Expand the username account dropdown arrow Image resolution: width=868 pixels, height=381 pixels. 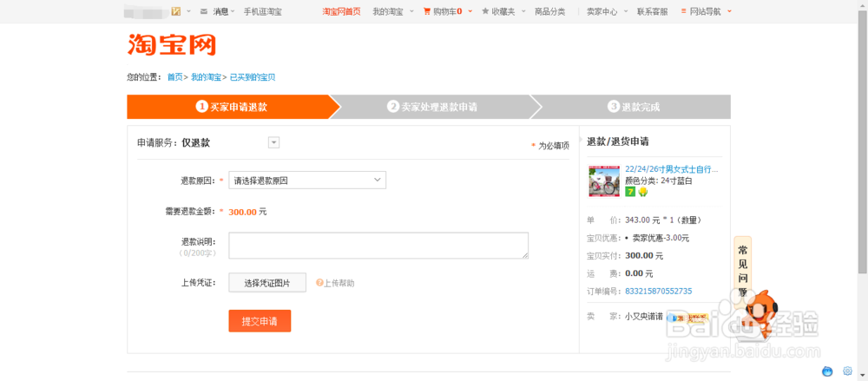pyautogui.click(x=188, y=11)
